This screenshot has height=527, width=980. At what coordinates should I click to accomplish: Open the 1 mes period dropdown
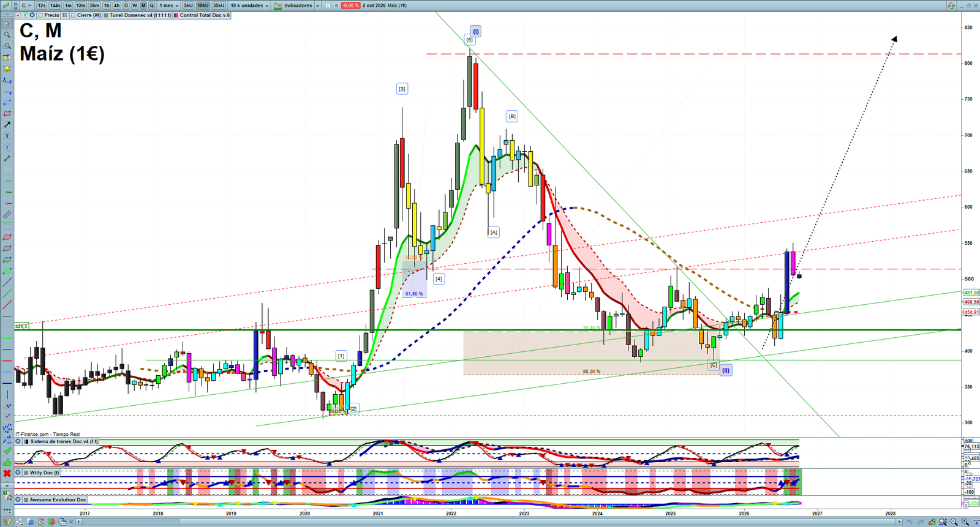tap(170, 6)
